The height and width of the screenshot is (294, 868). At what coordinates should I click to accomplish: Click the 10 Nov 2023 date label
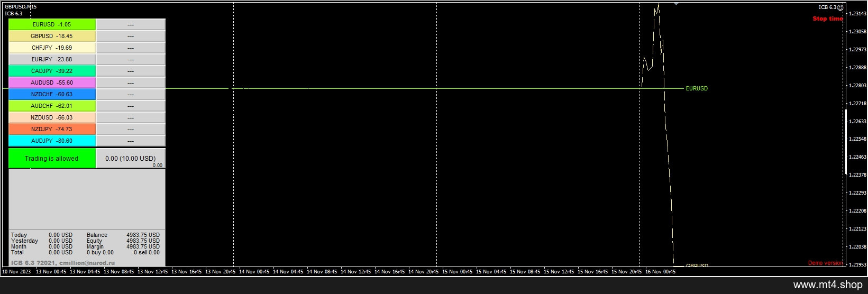(16, 272)
